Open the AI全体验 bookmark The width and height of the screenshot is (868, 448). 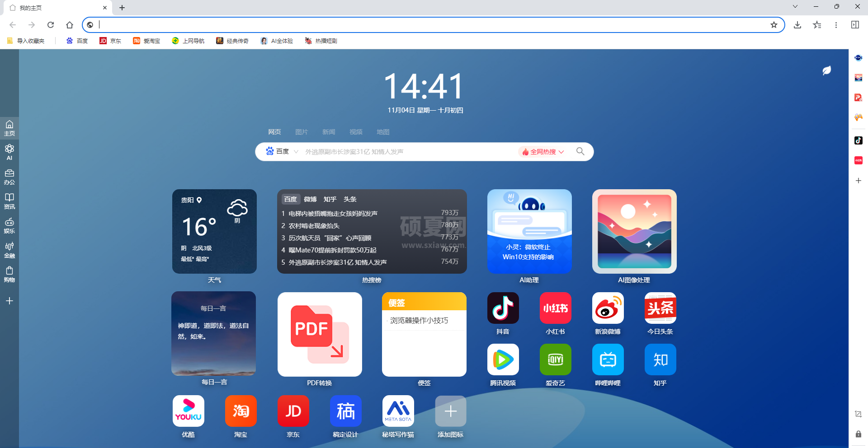277,41
